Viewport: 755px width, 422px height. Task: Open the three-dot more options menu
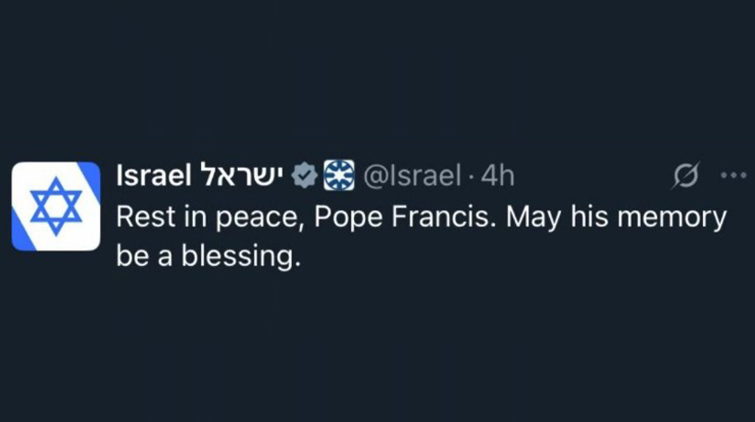click(x=733, y=176)
